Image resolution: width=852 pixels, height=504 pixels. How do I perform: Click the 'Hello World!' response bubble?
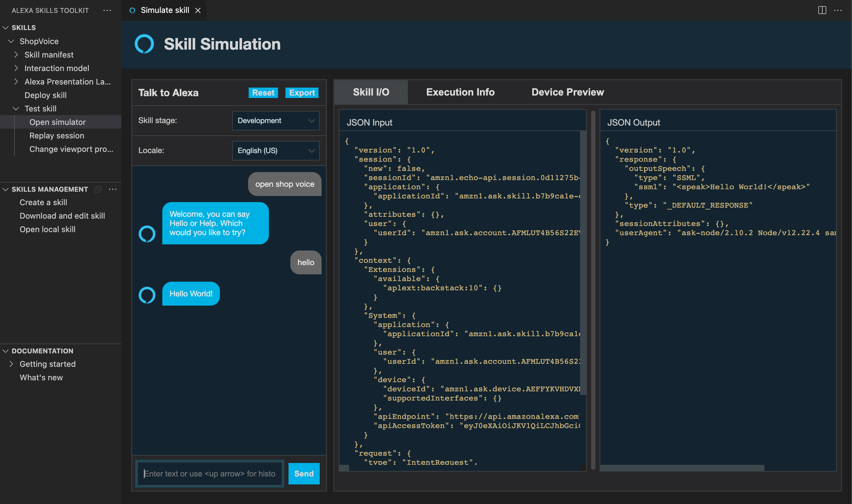tap(191, 294)
